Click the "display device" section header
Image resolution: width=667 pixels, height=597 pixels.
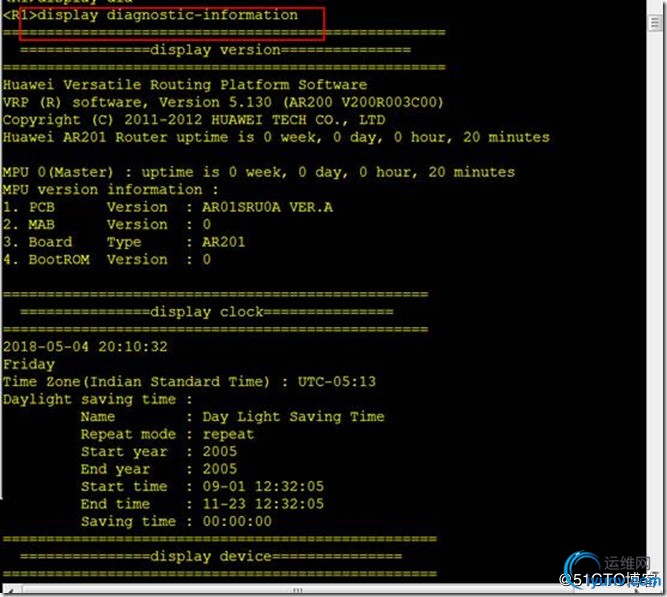[x=211, y=557]
